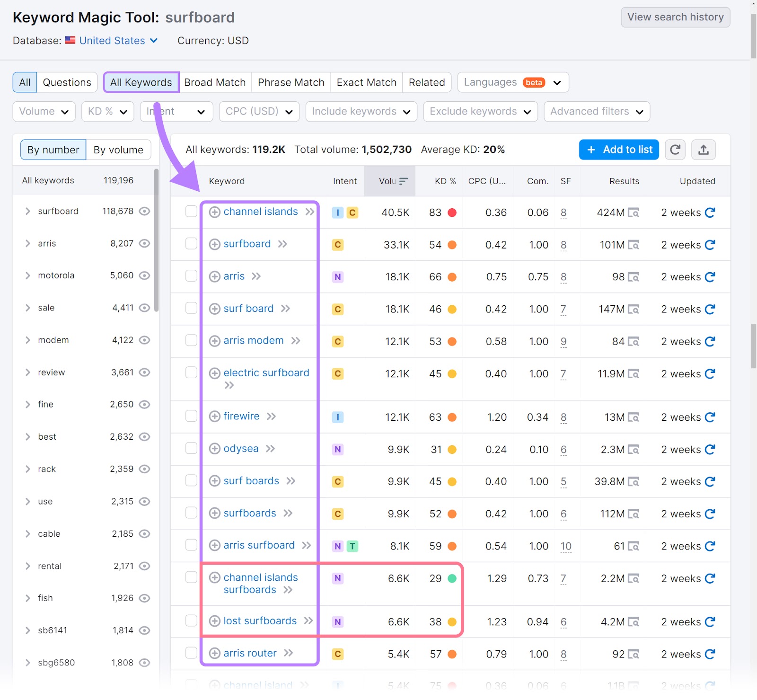The height and width of the screenshot is (700, 757).
Task: Check the box next to 'lost surfboards'
Action: pyautogui.click(x=191, y=621)
